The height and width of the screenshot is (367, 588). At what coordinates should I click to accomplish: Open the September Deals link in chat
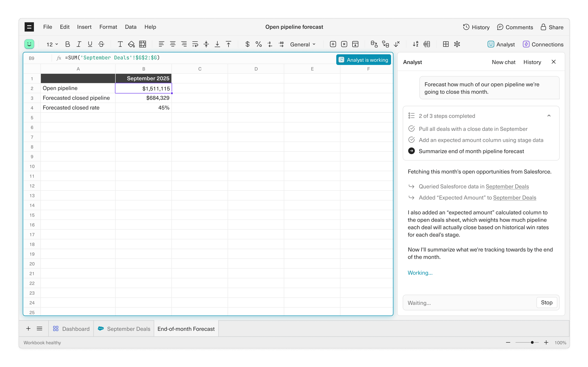507,187
